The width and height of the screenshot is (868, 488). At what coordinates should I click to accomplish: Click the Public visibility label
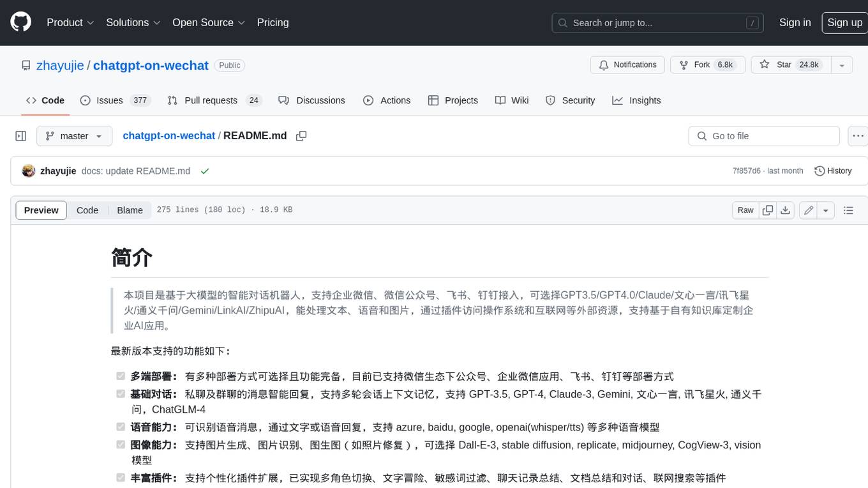(230, 65)
